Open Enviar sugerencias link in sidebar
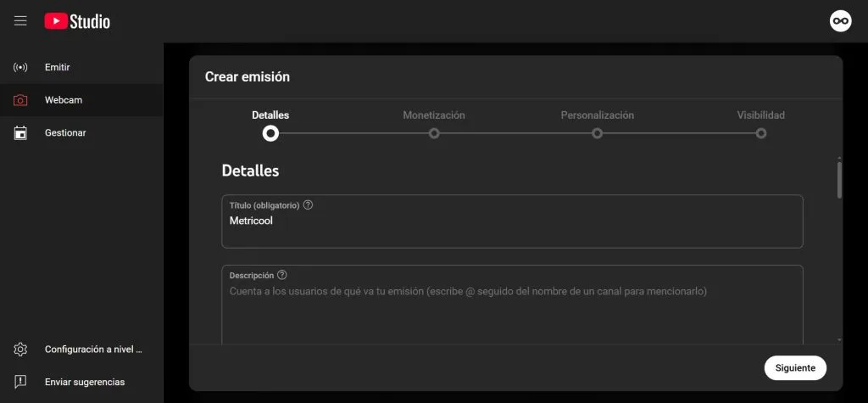Viewport: 868px width, 403px height. tap(85, 382)
